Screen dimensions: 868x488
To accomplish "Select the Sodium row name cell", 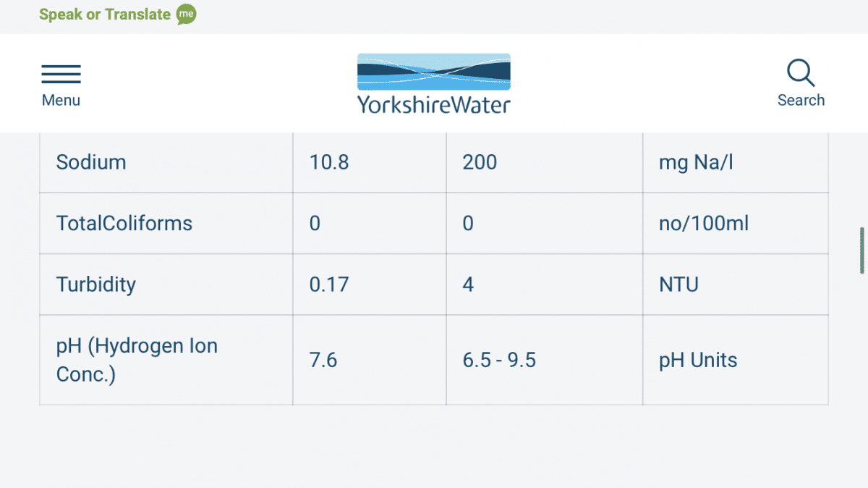I will coord(166,162).
